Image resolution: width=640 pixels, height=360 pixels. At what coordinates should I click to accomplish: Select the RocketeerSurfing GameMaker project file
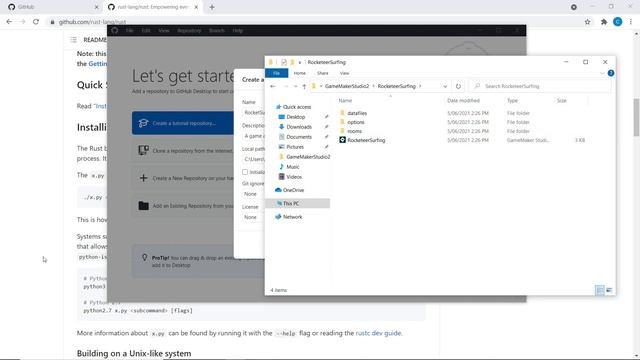click(x=366, y=140)
